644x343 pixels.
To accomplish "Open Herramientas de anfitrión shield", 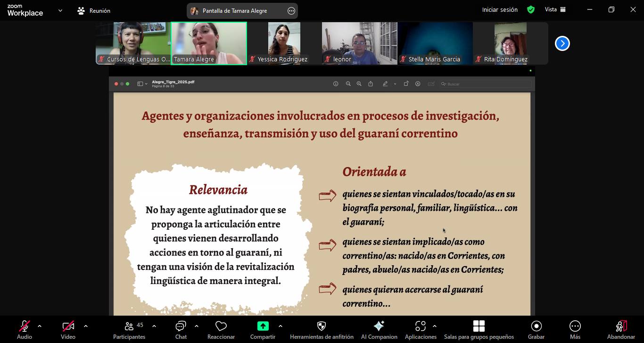I will pos(322,329).
